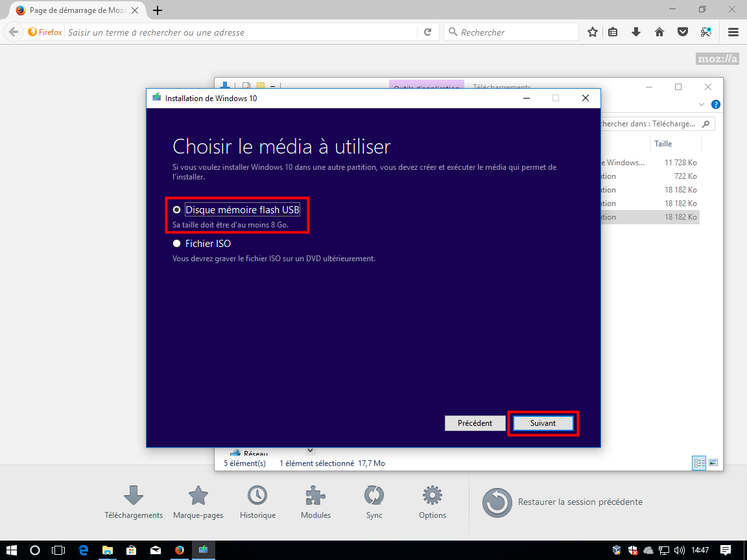Switch to the Téléchargements tab in Explorer

click(x=501, y=87)
